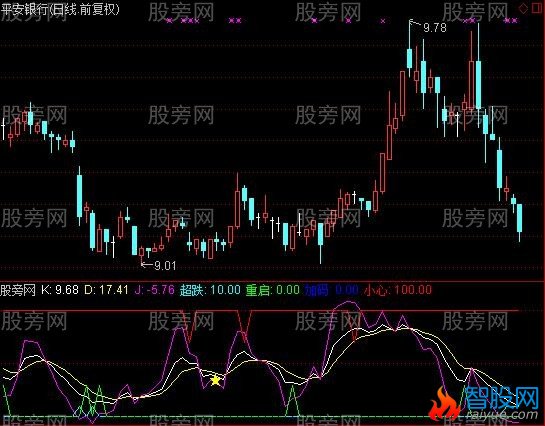Click the red diamond icon at top right
The image size is (545, 426).
click(x=523, y=9)
